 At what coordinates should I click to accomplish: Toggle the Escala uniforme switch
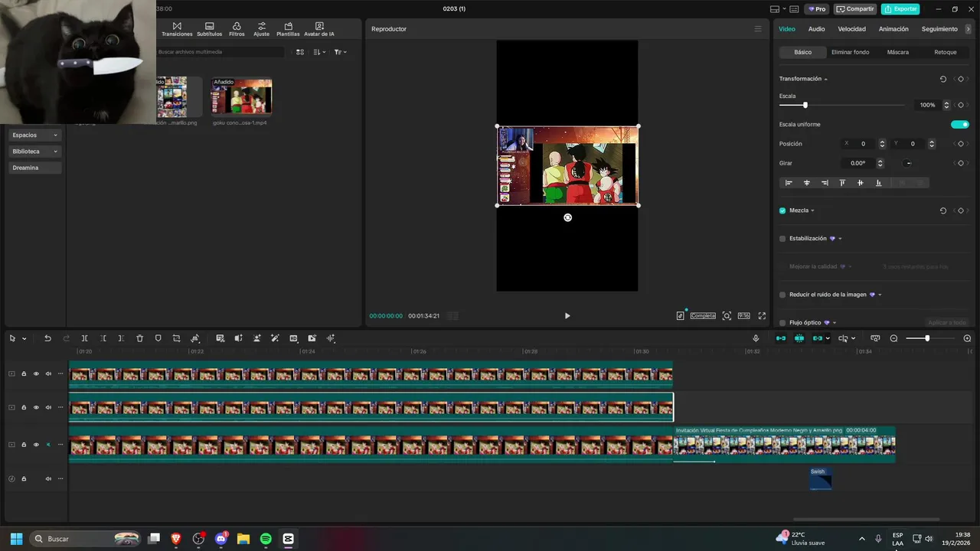point(960,124)
